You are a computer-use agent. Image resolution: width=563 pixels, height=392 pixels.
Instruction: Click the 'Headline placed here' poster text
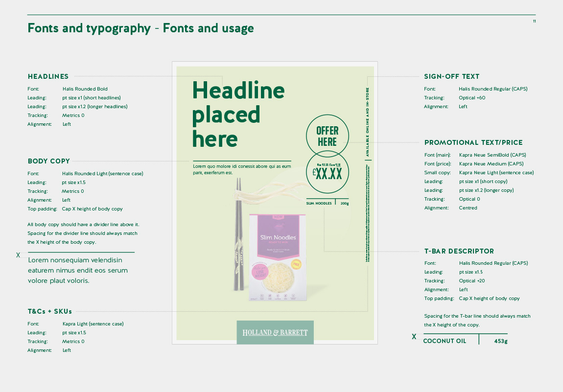click(238, 115)
